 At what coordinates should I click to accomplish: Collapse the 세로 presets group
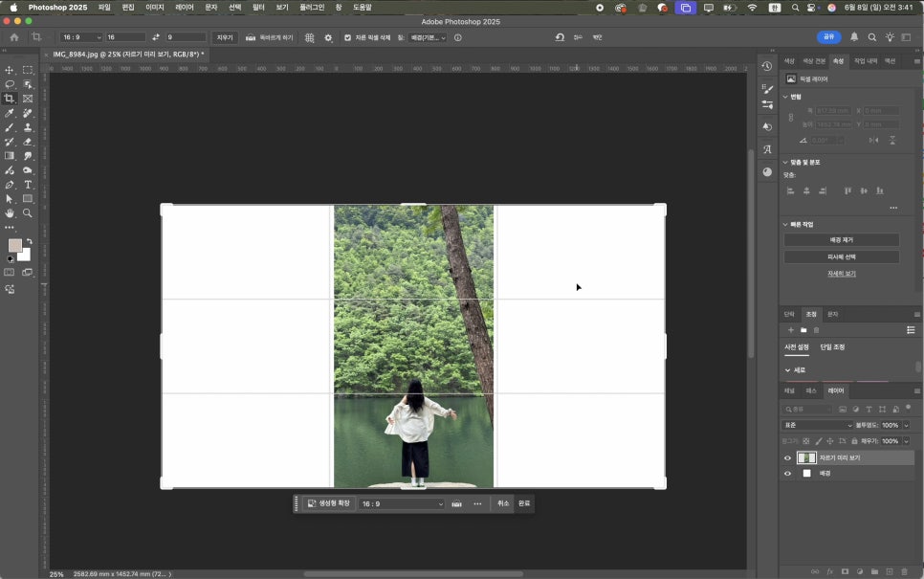click(787, 370)
